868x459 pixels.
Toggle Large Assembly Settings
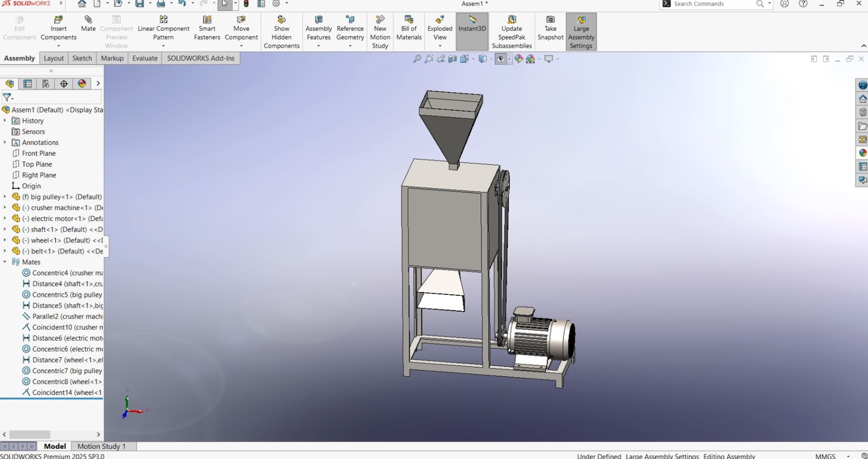[581, 31]
